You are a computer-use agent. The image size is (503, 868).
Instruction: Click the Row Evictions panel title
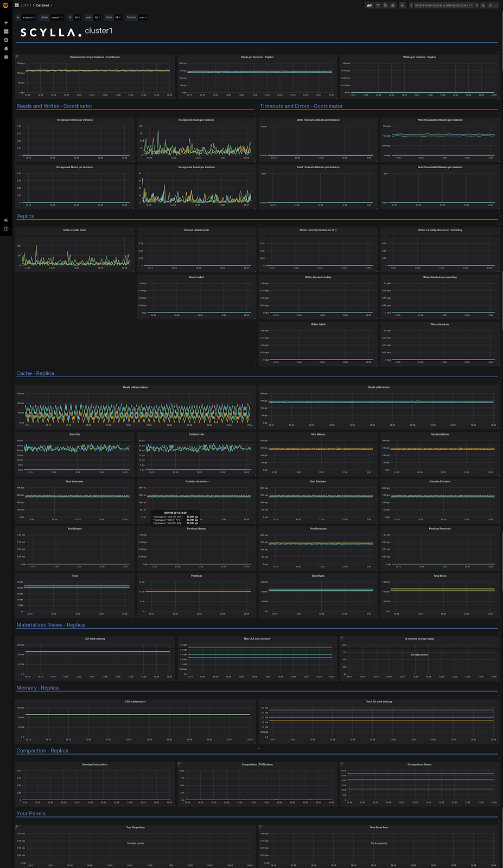[x=318, y=482]
